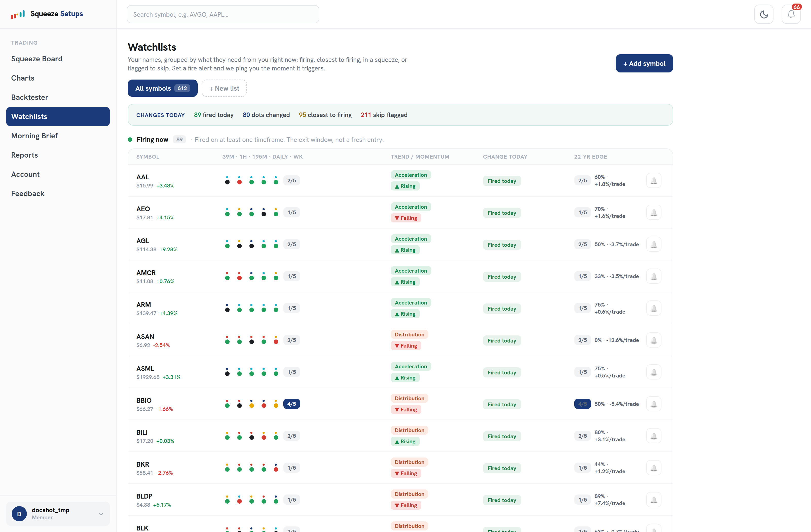Set fire alert bell for BLDP
Screen dimensions: 811x532
tap(654, 500)
